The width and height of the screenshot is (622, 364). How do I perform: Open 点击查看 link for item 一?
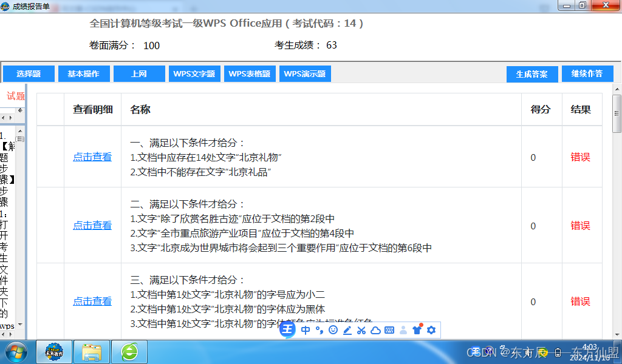(x=92, y=157)
